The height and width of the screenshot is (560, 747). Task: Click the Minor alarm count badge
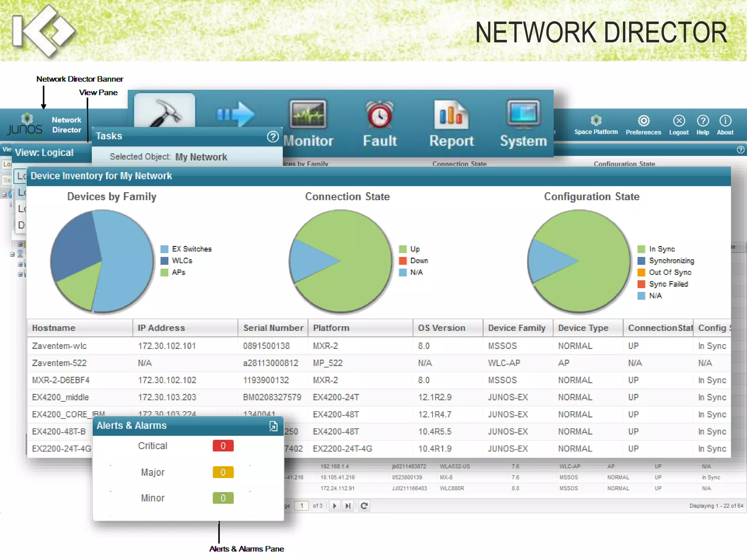[223, 498]
